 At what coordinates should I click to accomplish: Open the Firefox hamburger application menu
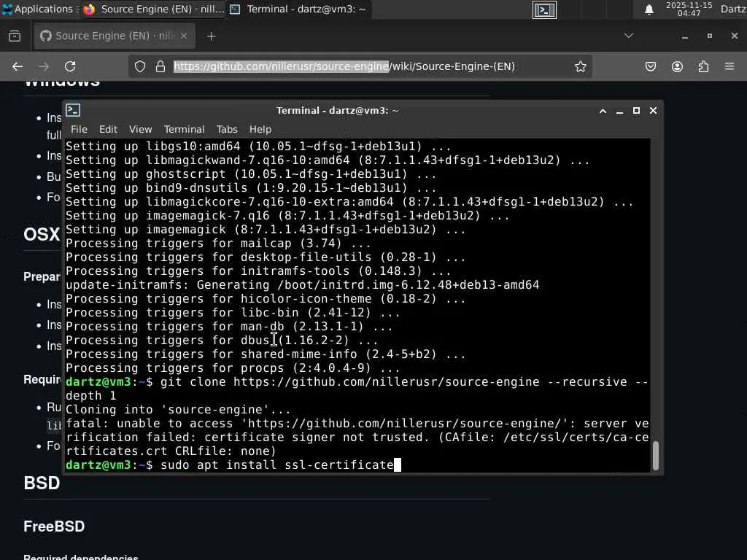click(729, 66)
